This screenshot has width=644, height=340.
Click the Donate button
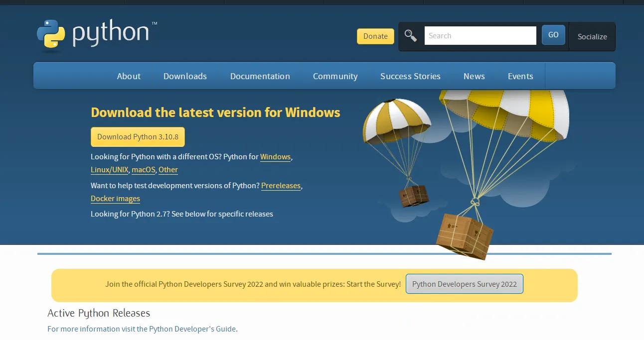click(375, 36)
